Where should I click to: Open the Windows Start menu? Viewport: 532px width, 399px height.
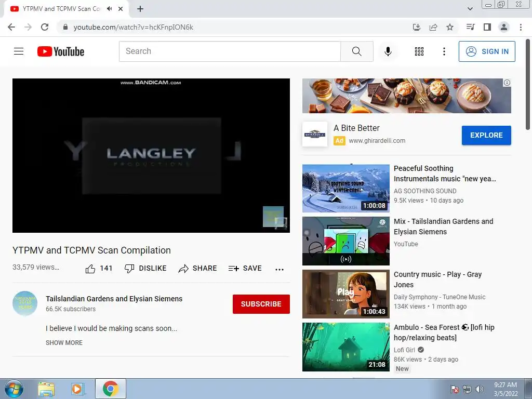click(14, 389)
